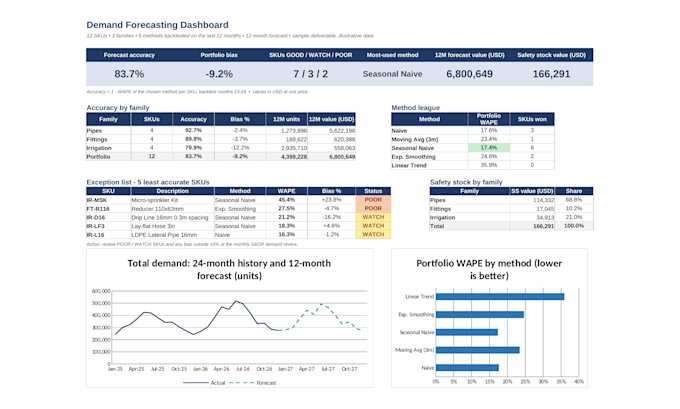Click the "Exp. Smoothing" method for FT-R116
This screenshot has height=409, width=680.
tap(235, 209)
